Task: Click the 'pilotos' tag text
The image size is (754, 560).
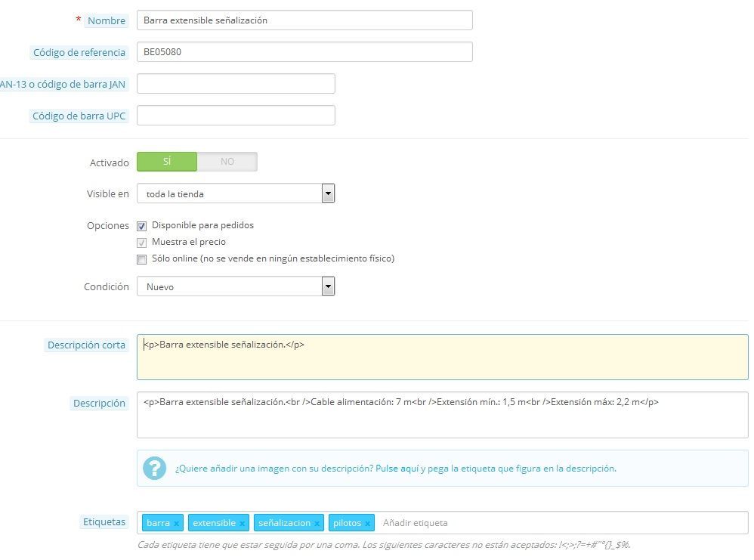Action: pos(347,523)
